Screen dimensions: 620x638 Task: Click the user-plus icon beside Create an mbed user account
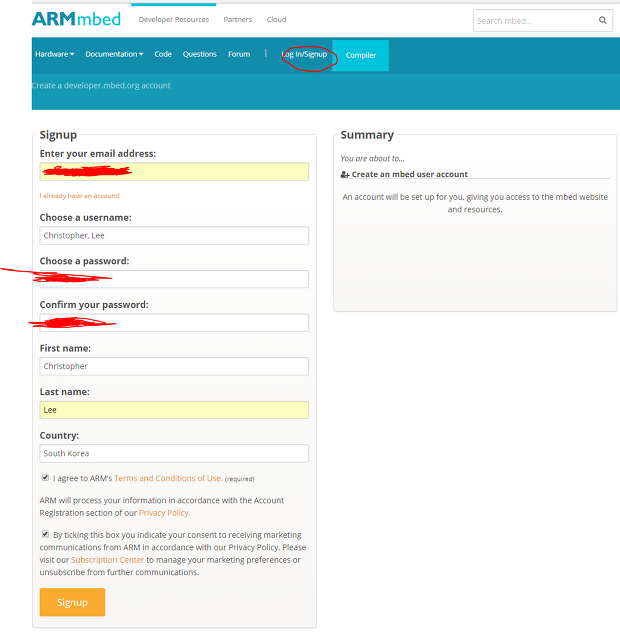click(345, 175)
